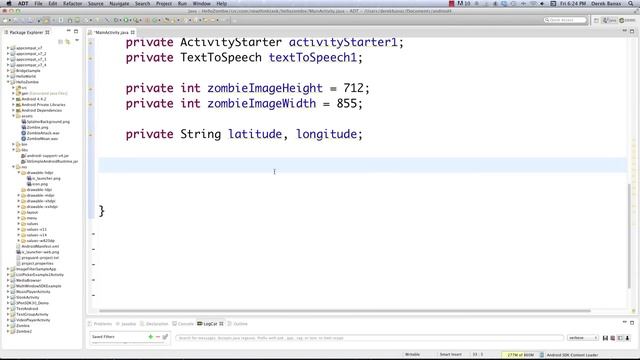
Task: Open the Run menu
Action: pyautogui.click(x=182, y=4)
